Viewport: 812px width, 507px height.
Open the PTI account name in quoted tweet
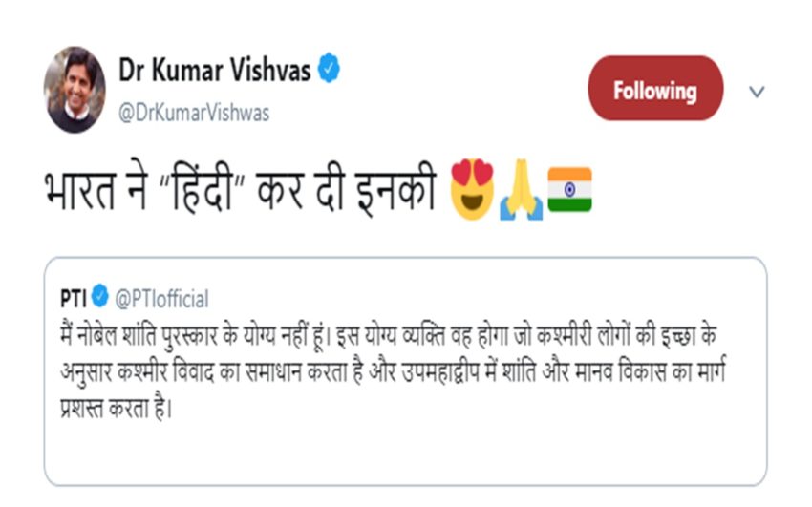pyautogui.click(x=73, y=300)
